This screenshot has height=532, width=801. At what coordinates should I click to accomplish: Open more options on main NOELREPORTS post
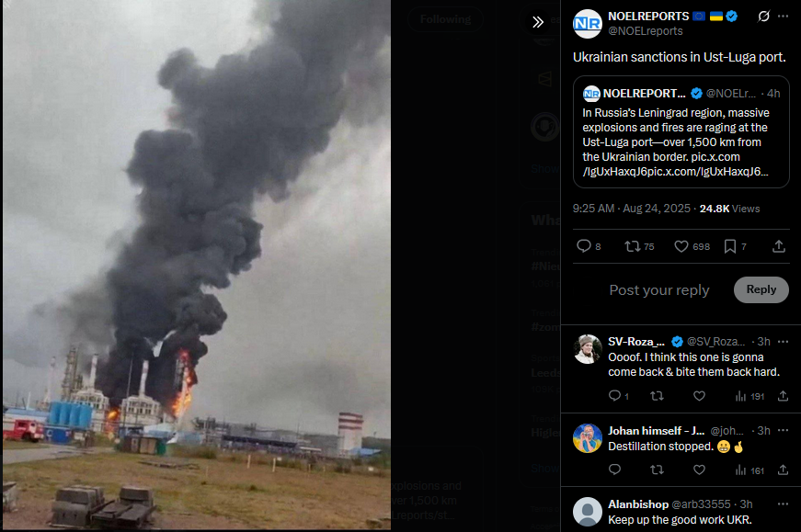(x=783, y=17)
